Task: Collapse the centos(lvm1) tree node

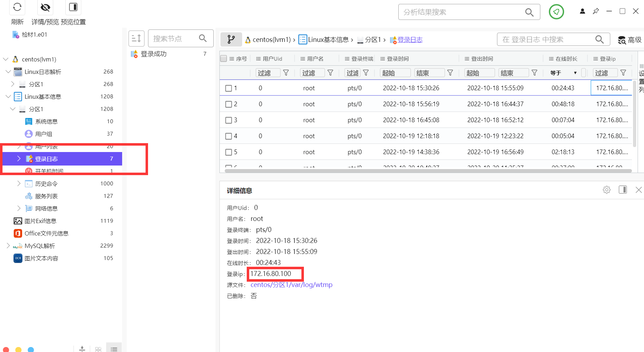Action: click(6, 59)
